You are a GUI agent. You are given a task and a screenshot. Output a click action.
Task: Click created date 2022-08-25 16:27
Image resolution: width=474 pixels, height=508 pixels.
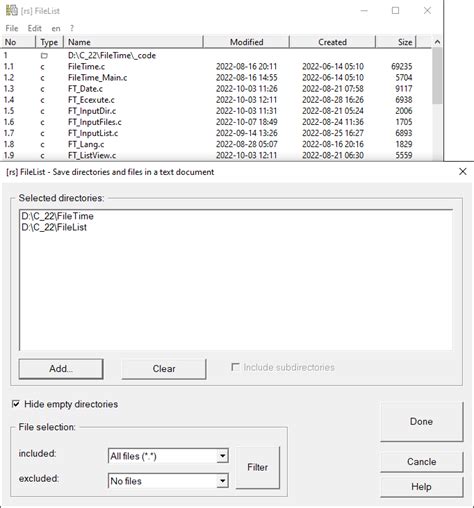[x=333, y=133]
